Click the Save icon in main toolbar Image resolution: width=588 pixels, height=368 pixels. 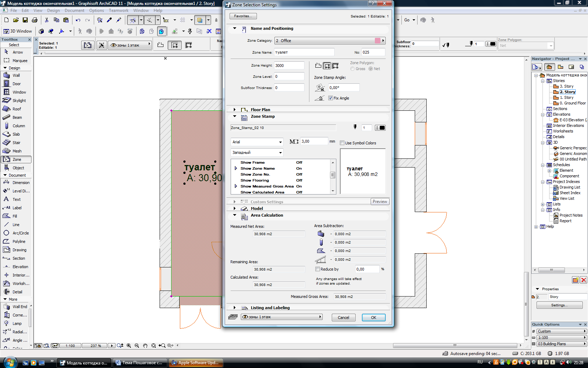(25, 20)
